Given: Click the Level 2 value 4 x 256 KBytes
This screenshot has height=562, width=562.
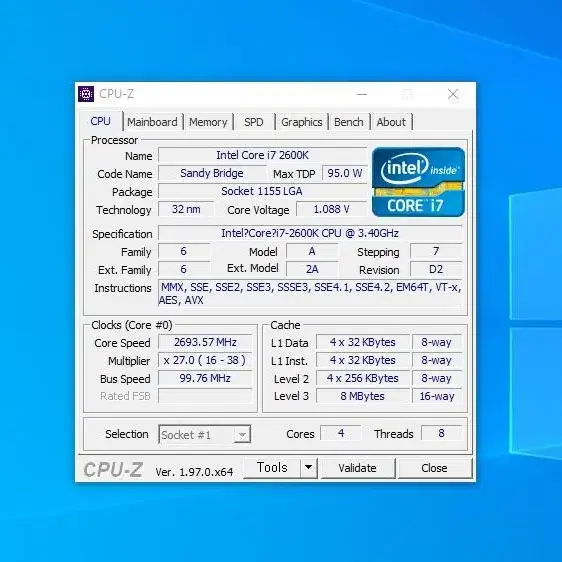Looking at the screenshot, I should click(x=363, y=378).
